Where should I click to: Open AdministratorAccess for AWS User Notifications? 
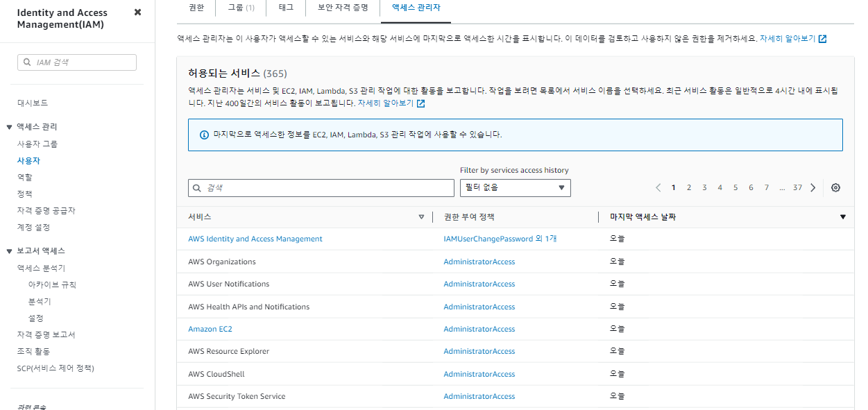(x=479, y=284)
